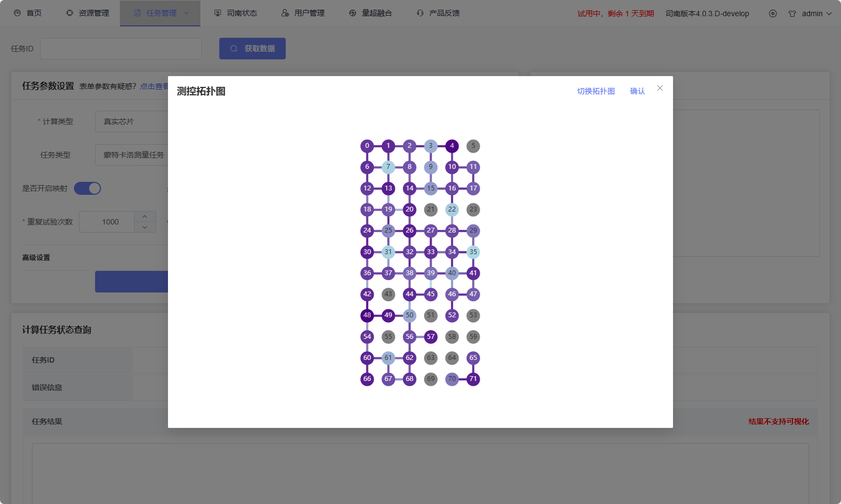Go to 司南状态 page

236,13
